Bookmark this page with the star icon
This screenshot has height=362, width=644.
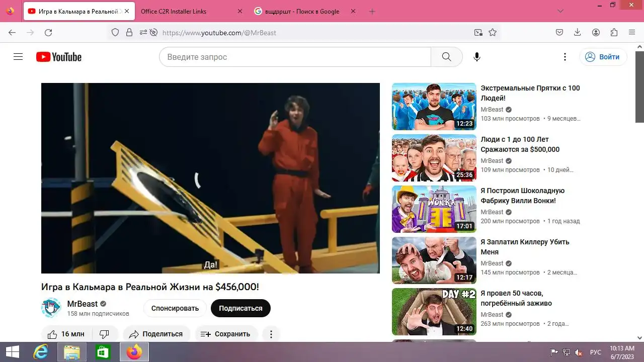493,32
